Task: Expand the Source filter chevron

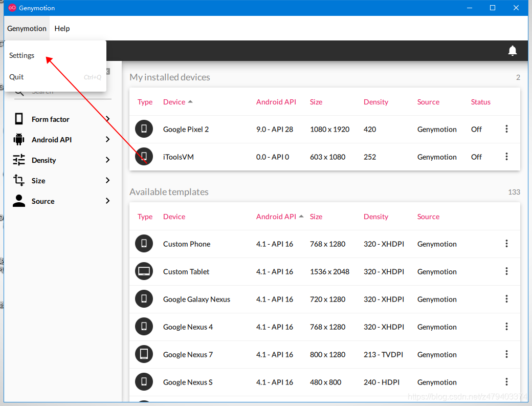Action: [x=107, y=201]
